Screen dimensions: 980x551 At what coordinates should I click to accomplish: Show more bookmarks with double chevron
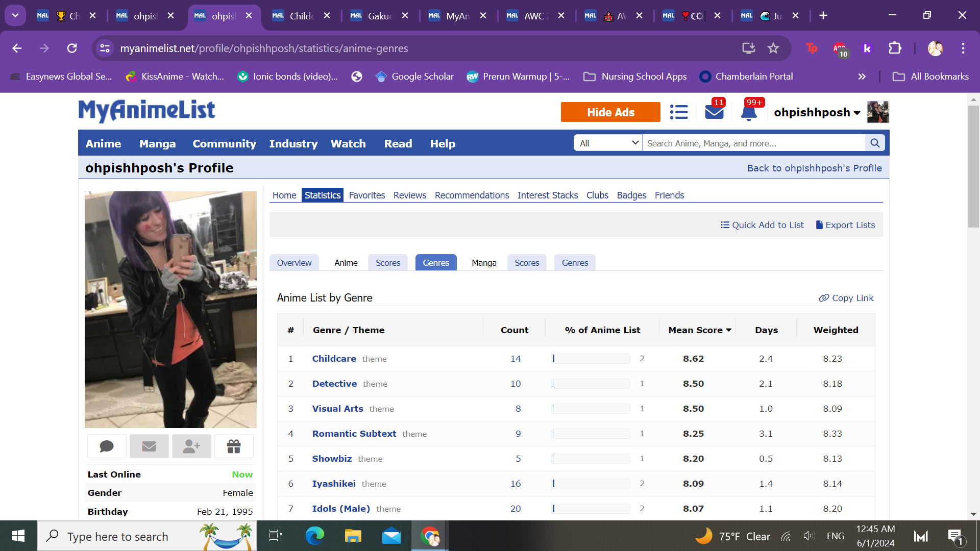click(x=862, y=77)
